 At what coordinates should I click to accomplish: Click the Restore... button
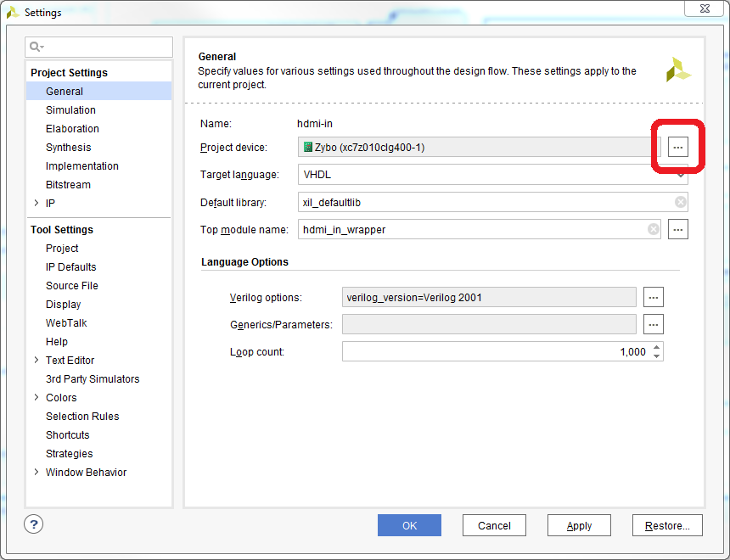tap(667, 525)
